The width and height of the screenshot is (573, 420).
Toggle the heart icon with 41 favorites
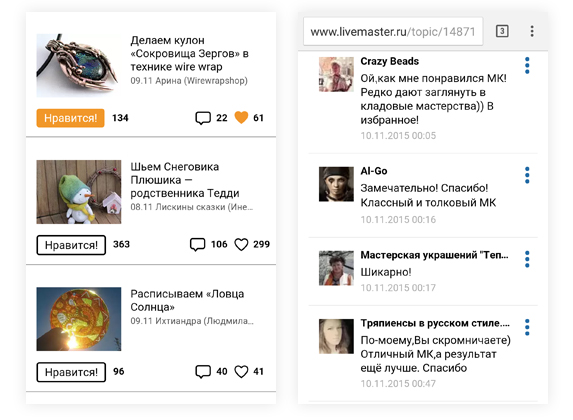(x=241, y=372)
